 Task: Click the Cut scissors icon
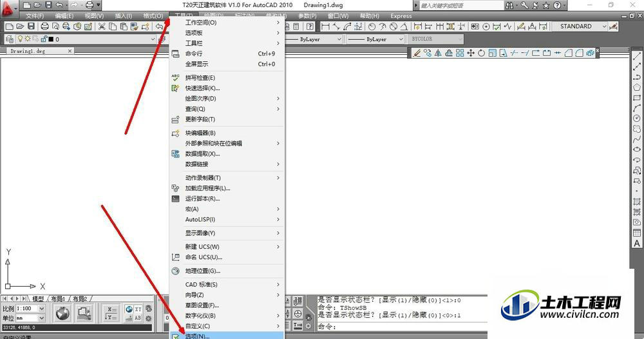[x=102, y=26]
